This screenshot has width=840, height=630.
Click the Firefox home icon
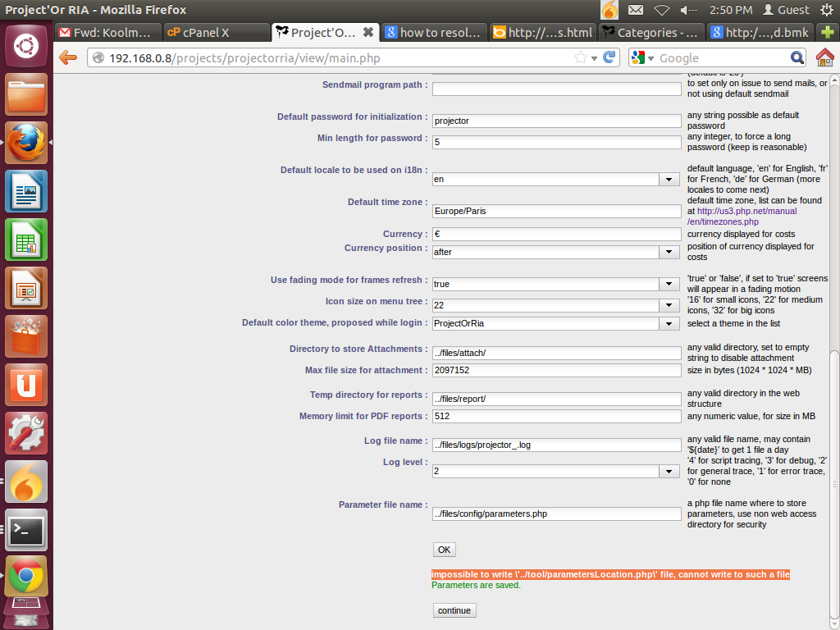(x=824, y=57)
